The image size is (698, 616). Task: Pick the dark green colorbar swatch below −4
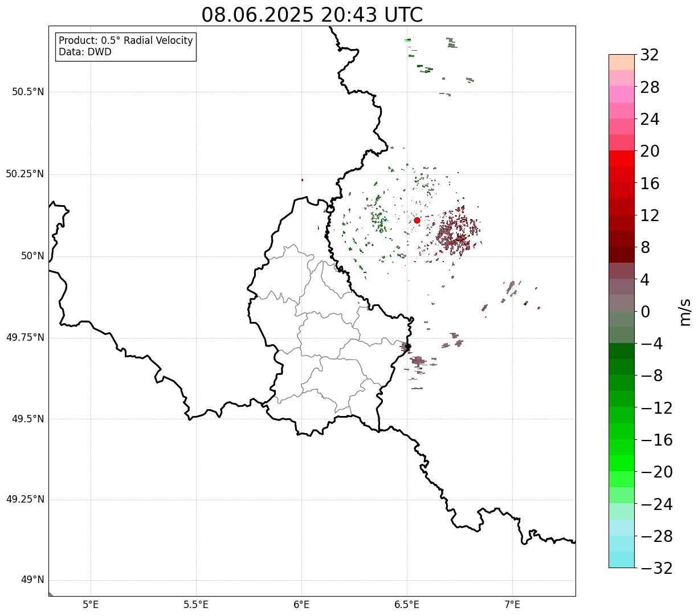tap(622, 351)
